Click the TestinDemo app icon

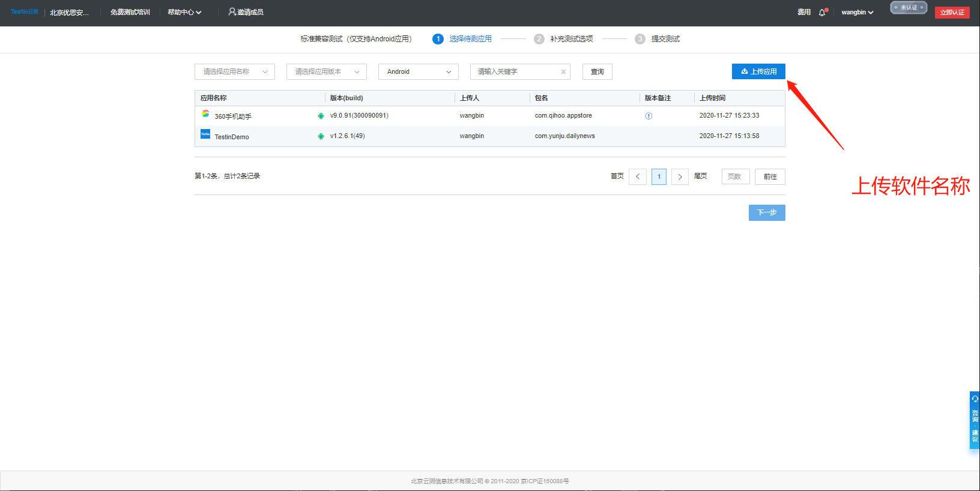click(x=205, y=134)
